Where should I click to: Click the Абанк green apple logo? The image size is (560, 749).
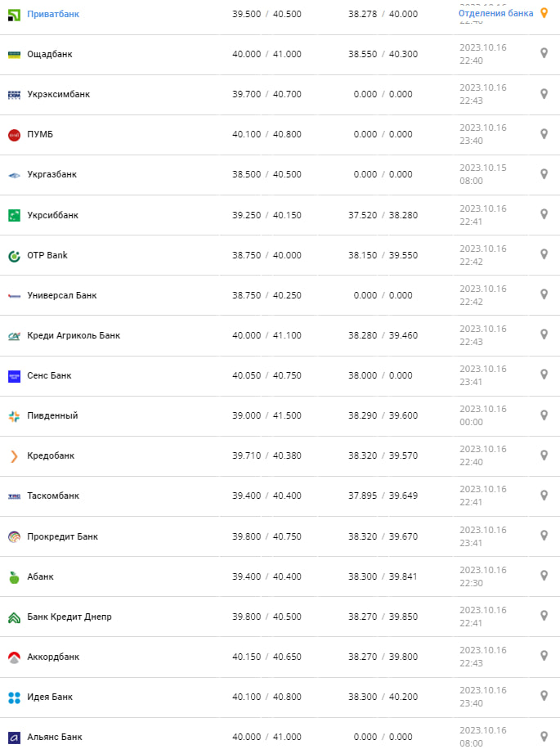14,576
